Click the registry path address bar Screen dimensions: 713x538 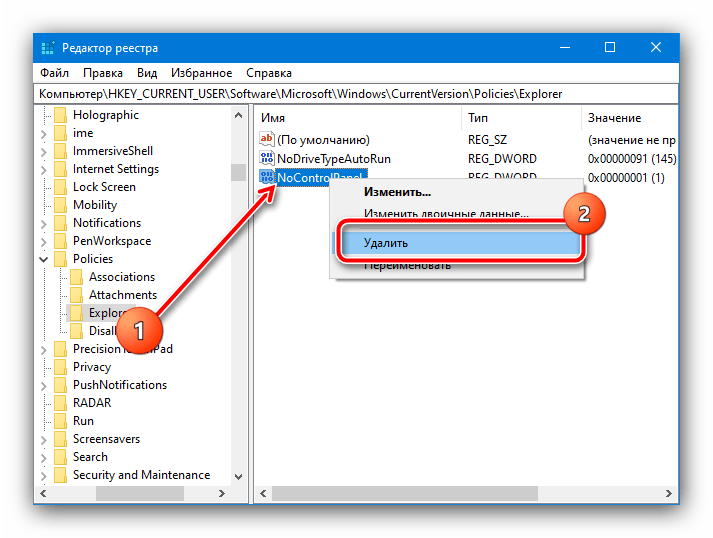click(x=356, y=94)
